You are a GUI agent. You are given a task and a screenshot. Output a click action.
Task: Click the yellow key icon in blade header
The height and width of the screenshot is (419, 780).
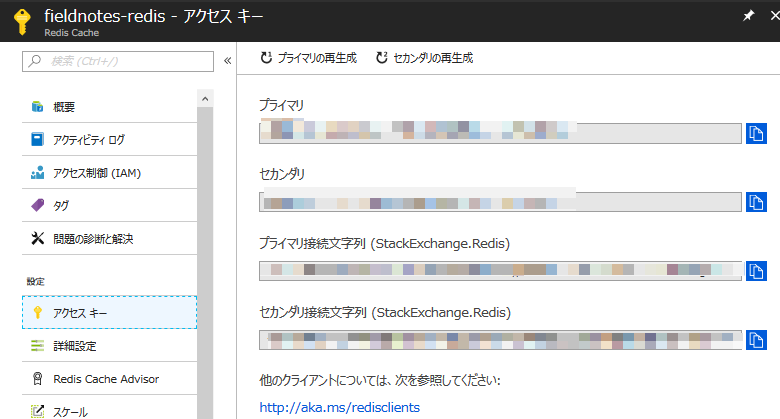[22, 21]
